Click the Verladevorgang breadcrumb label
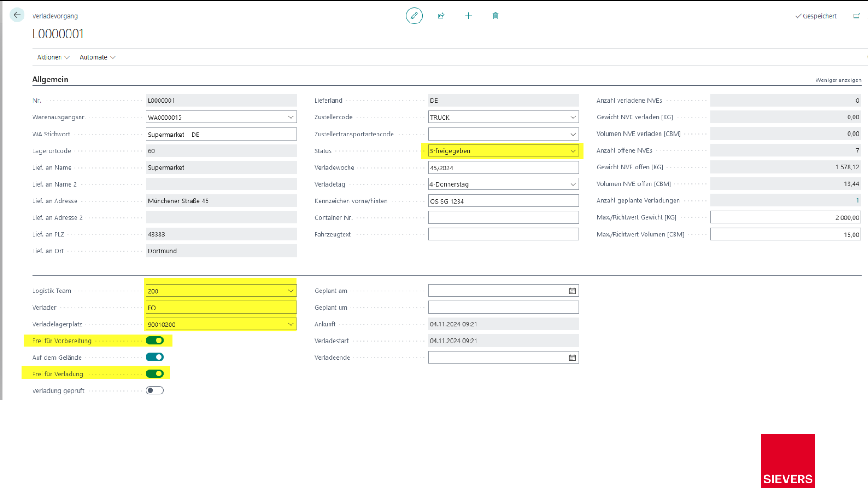The height and width of the screenshot is (488, 868). [x=55, y=16]
